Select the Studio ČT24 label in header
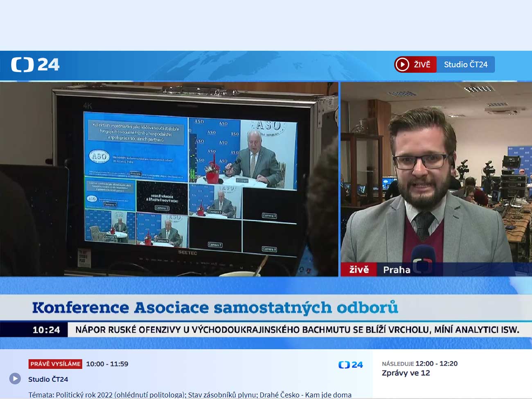 point(465,65)
